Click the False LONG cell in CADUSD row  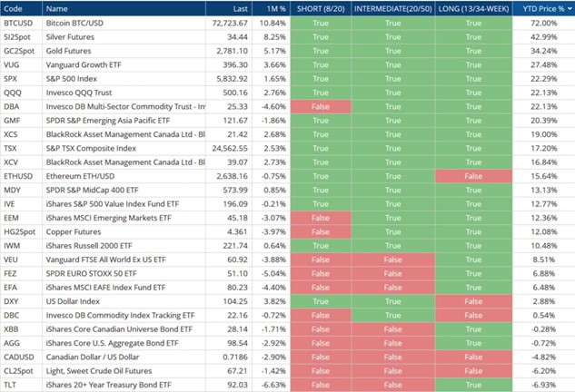[473, 358]
